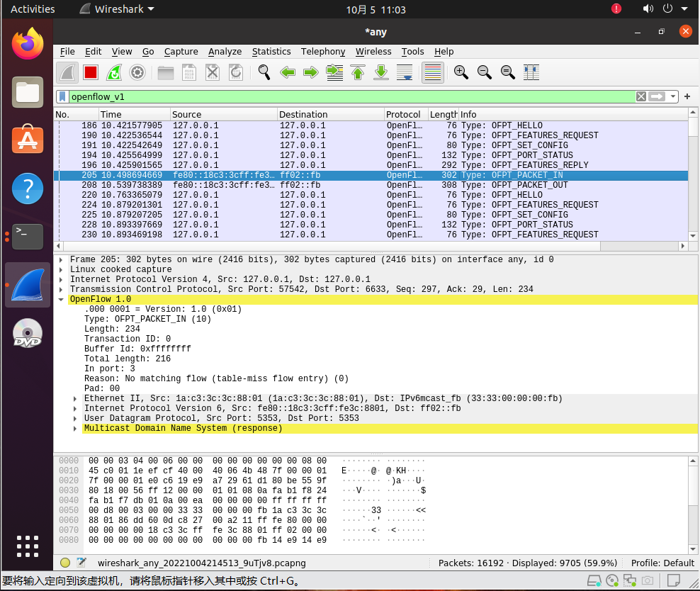Toggle auto-scroll during live capture

[x=405, y=72]
